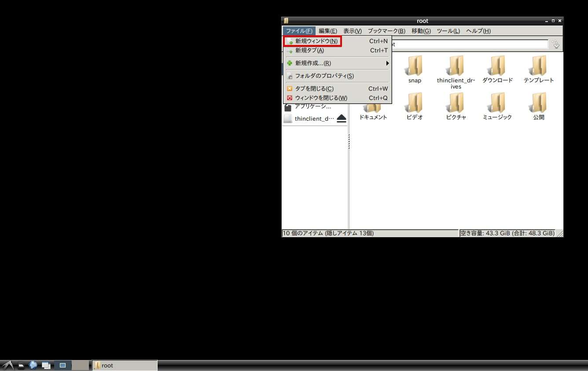Select the ドキュメント folder label

pyautogui.click(x=373, y=117)
